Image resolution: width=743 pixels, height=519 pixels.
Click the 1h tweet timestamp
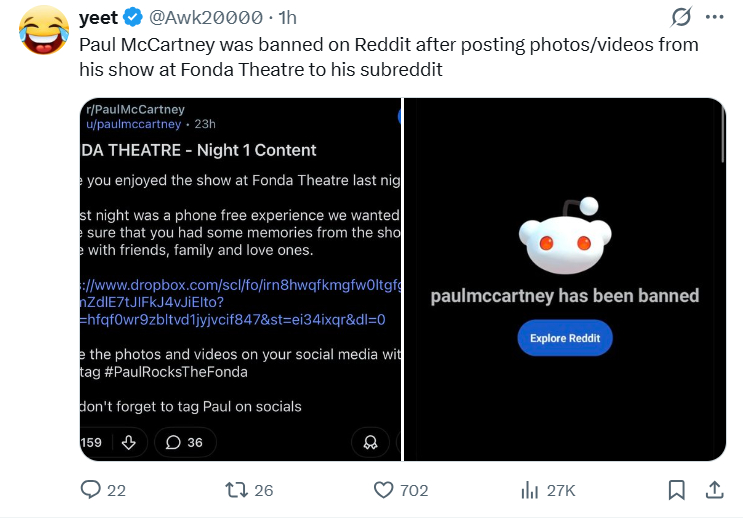pos(287,18)
